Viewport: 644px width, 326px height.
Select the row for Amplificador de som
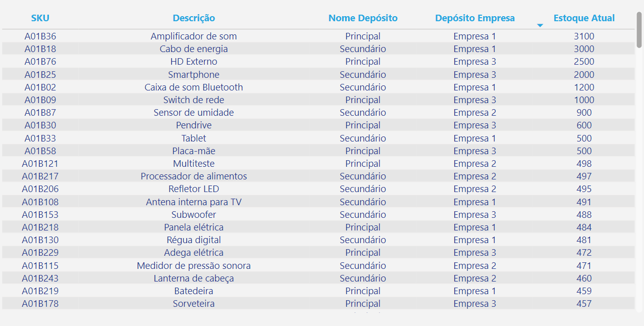(193, 36)
